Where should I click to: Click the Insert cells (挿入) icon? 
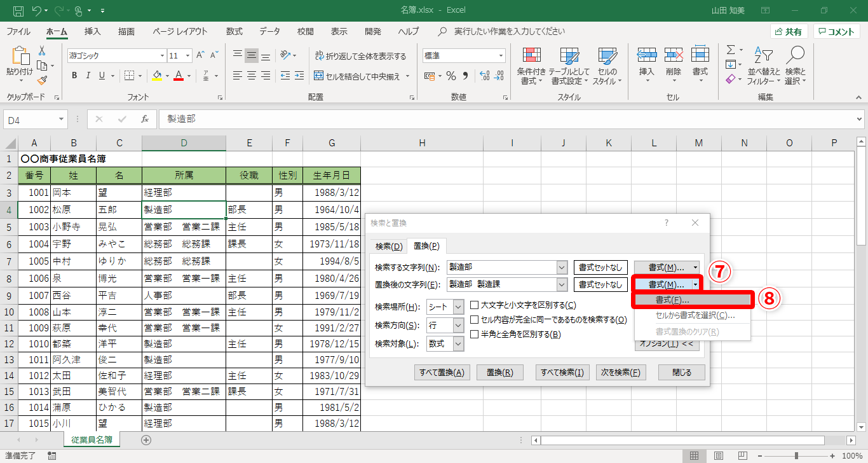coord(646,55)
